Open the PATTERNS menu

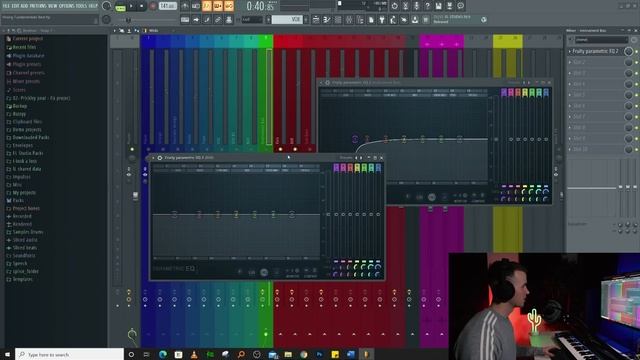pos(38,6)
